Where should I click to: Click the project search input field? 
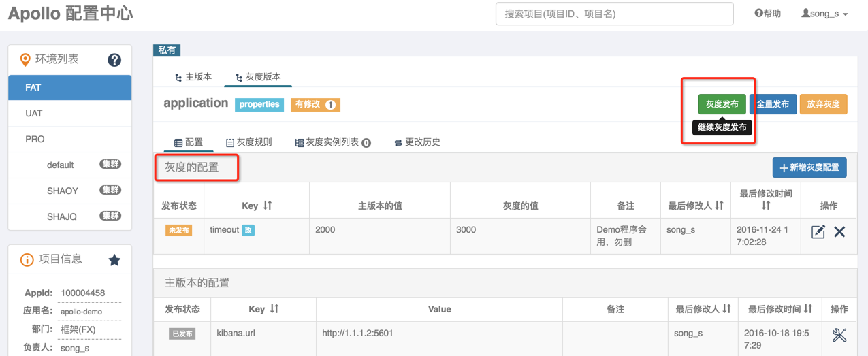[x=615, y=14]
